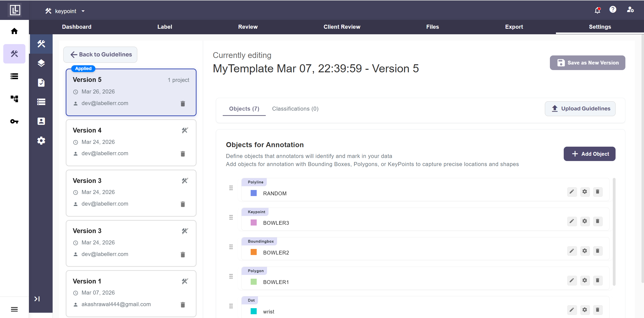
Task: Expand sidebar with the arrow collapse icon
Action: pyautogui.click(x=37, y=299)
